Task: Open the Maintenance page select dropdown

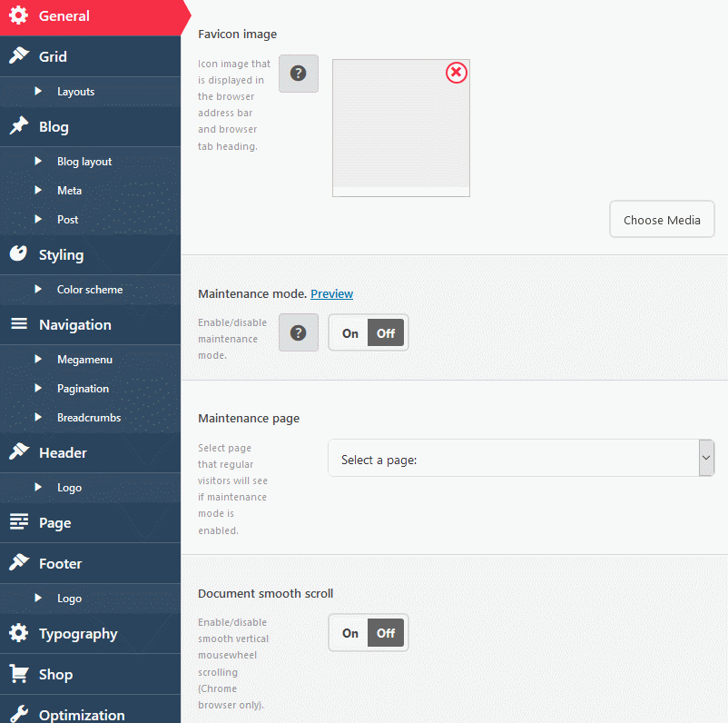Action: point(521,458)
